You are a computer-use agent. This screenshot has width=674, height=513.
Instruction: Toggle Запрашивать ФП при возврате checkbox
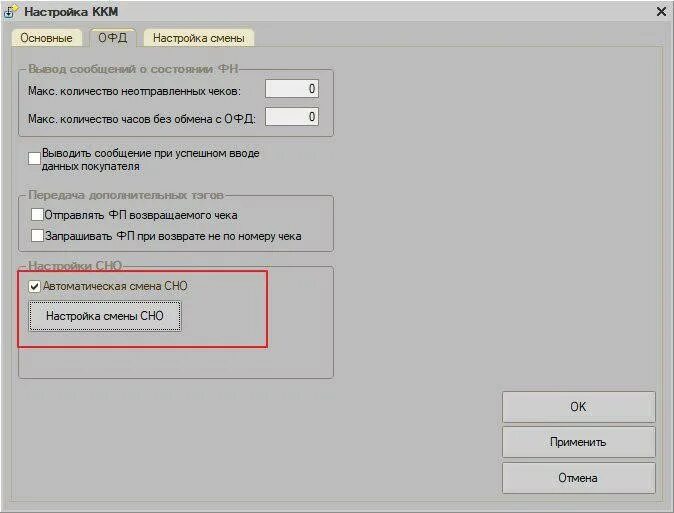click(x=37, y=235)
